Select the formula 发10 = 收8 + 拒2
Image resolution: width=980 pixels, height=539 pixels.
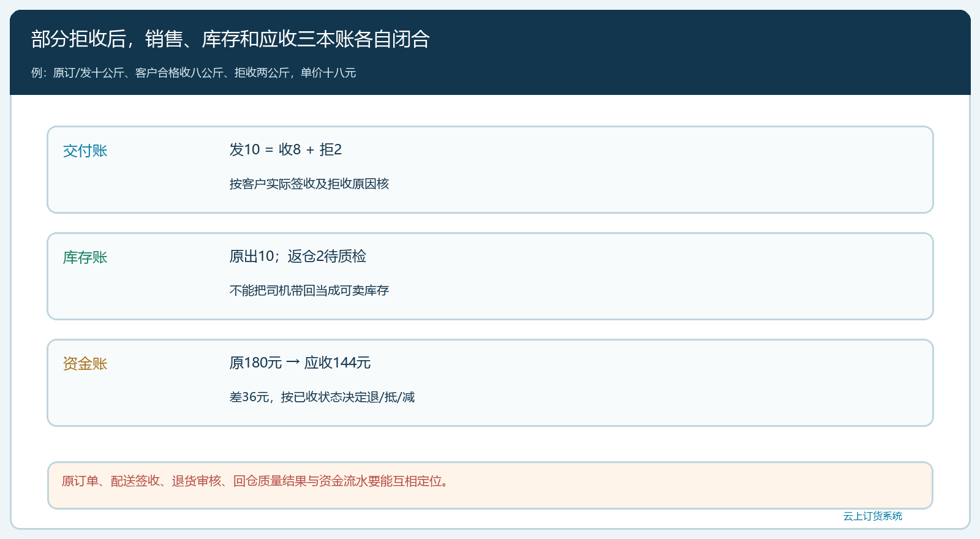click(x=285, y=149)
